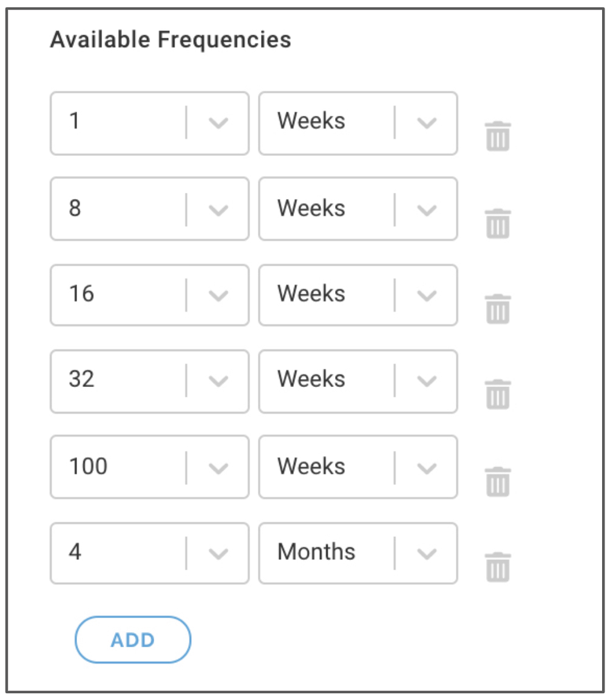Change unit for the 1 Weeks row
This screenshot has width=613, height=700.
[358, 123]
